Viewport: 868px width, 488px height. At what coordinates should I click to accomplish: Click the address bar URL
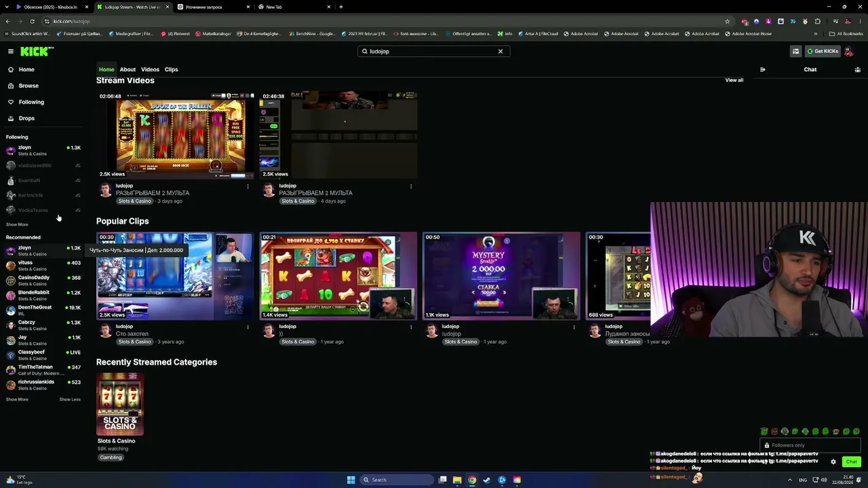click(71, 21)
